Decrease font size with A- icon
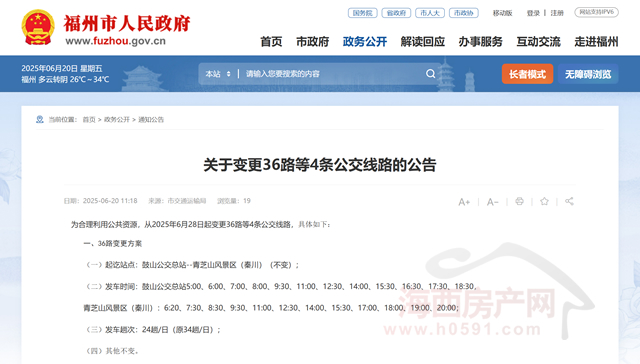 click(x=492, y=202)
